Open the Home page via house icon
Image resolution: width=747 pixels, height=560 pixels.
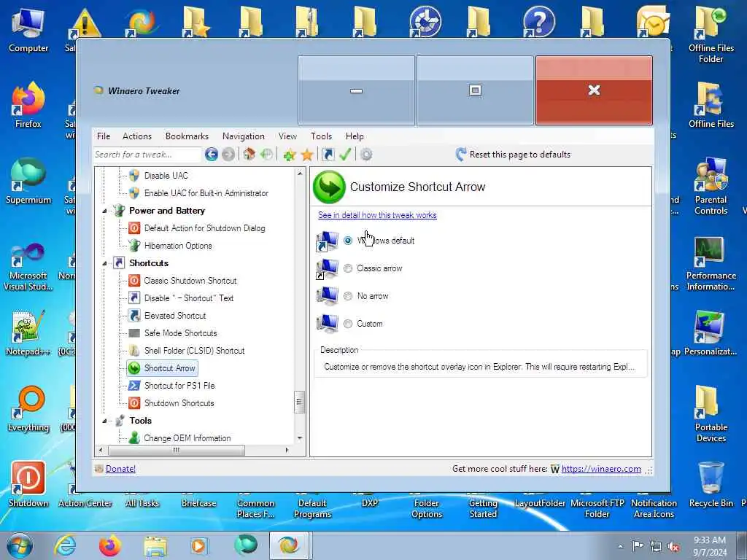[249, 155]
